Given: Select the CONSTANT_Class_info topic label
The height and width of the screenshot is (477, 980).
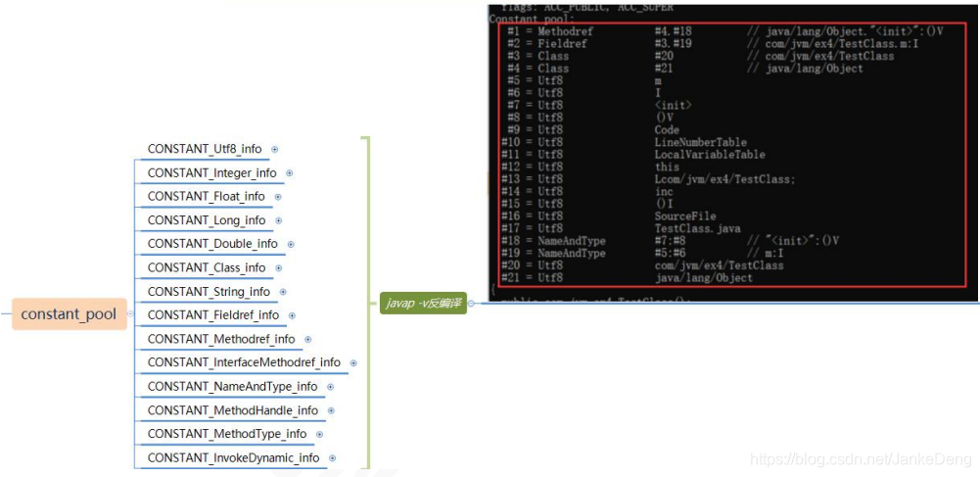Looking at the screenshot, I should coord(207,267).
